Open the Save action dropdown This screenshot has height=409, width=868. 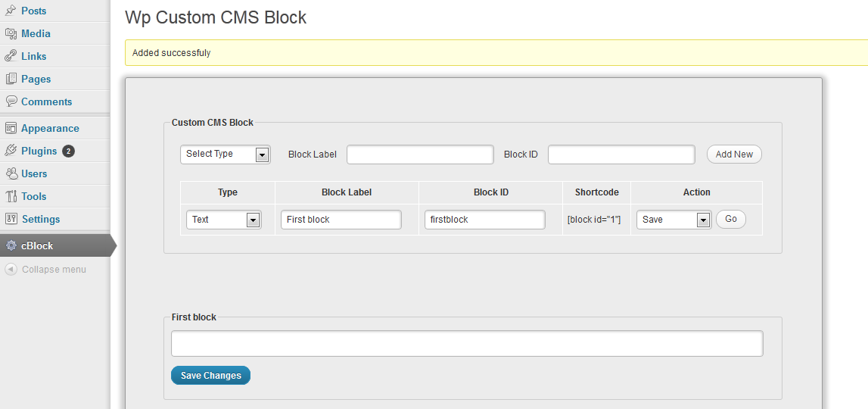pyautogui.click(x=674, y=220)
